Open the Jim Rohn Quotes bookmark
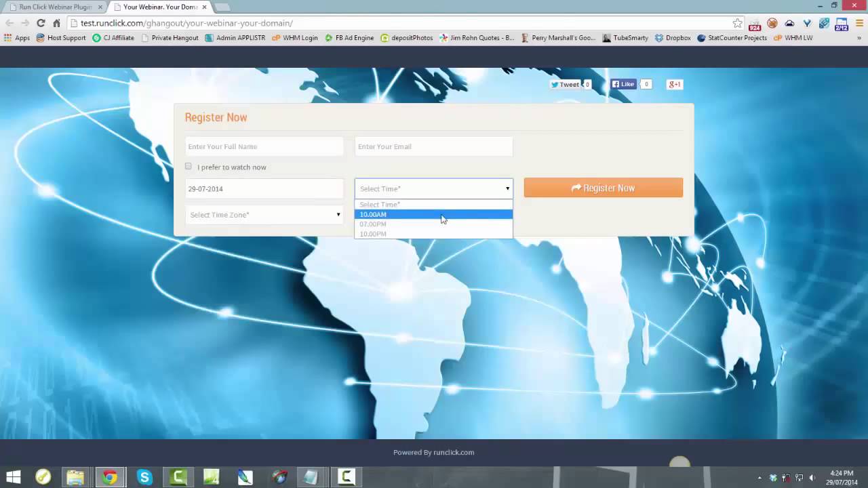 (x=477, y=38)
